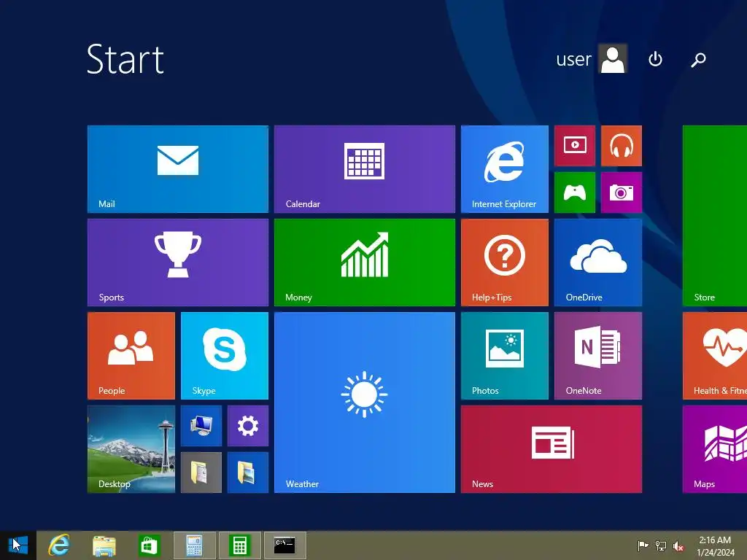Screen dimensions: 747x560
Task: Open the Video tile
Action: (575, 146)
